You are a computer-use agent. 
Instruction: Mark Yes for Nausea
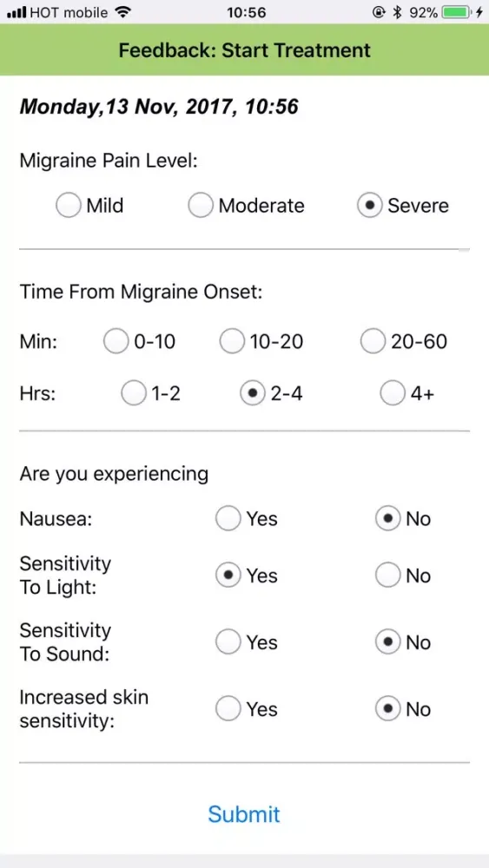click(228, 519)
